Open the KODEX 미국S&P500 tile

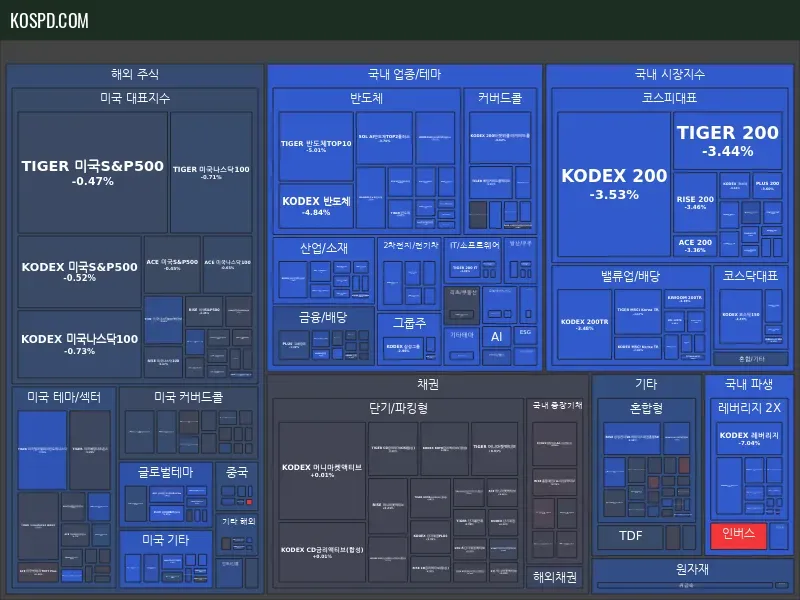tap(80, 271)
